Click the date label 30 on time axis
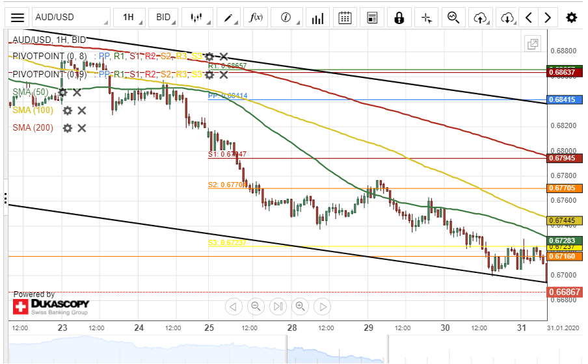The height and width of the screenshot is (364, 588). 445,328
